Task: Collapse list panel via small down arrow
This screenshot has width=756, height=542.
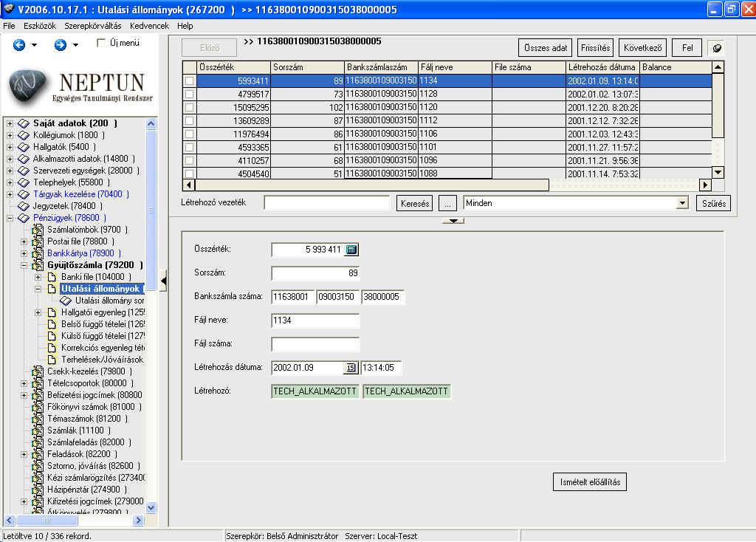Action: [x=453, y=221]
